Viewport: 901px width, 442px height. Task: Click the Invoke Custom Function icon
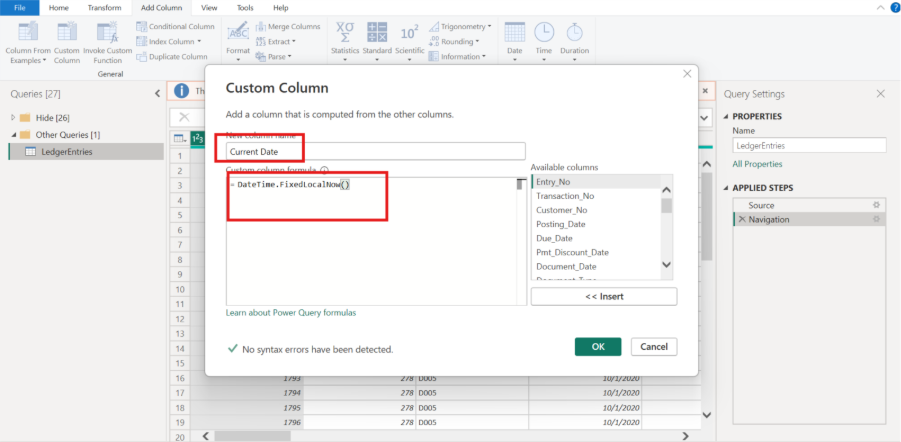click(x=106, y=31)
